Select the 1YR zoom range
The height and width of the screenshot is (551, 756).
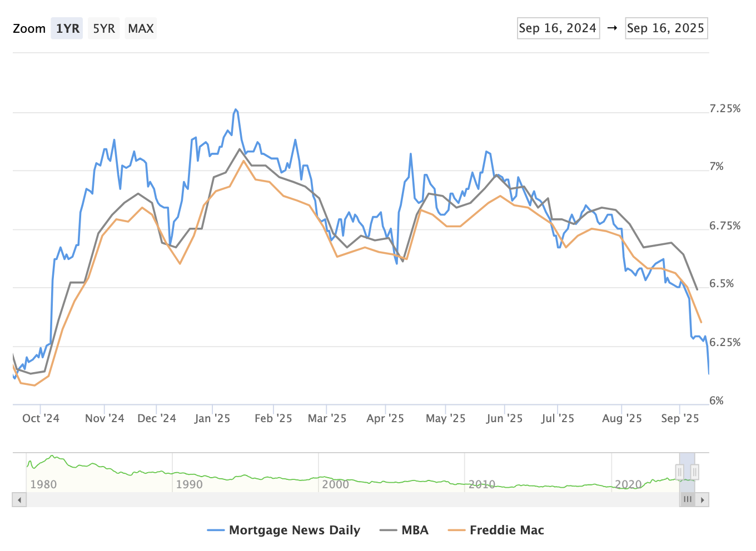coord(67,28)
